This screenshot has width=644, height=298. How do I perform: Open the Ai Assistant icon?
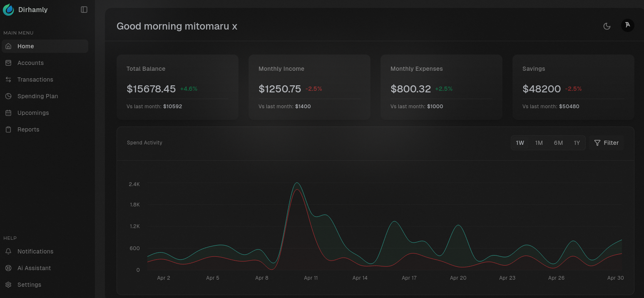[9, 268]
